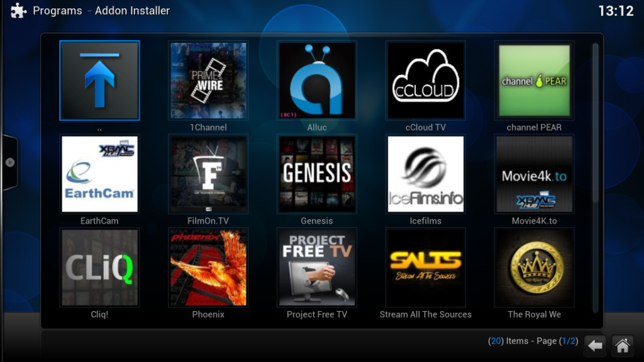
Task: Click the 'Project Free TV' label
Action: click(x=317, y=314)
